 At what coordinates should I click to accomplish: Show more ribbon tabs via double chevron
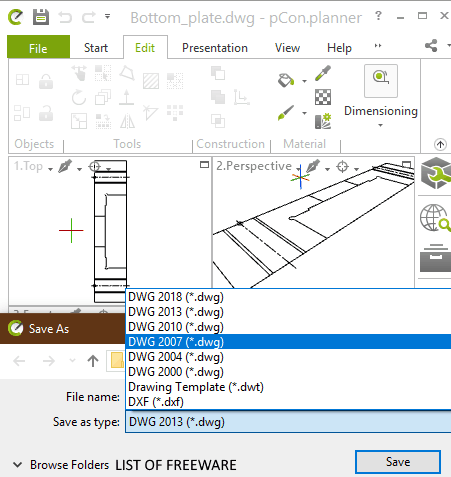pyautogui.click(x=378, y=46)
